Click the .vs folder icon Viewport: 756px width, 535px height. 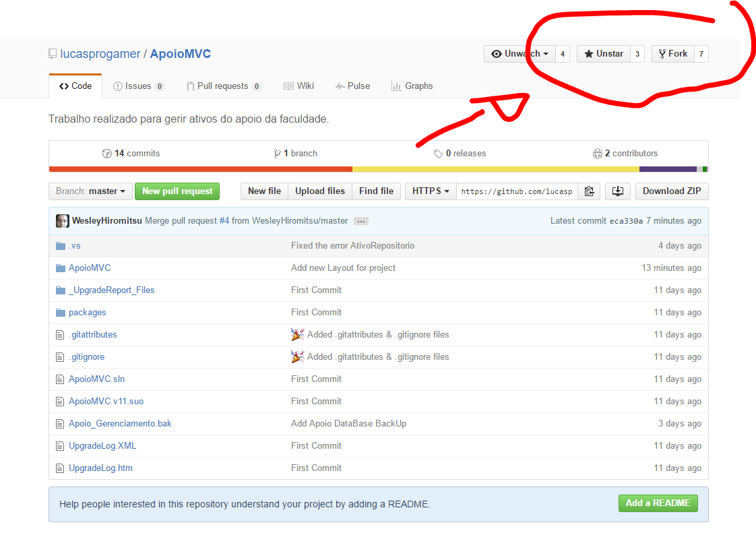coord(60,246)
